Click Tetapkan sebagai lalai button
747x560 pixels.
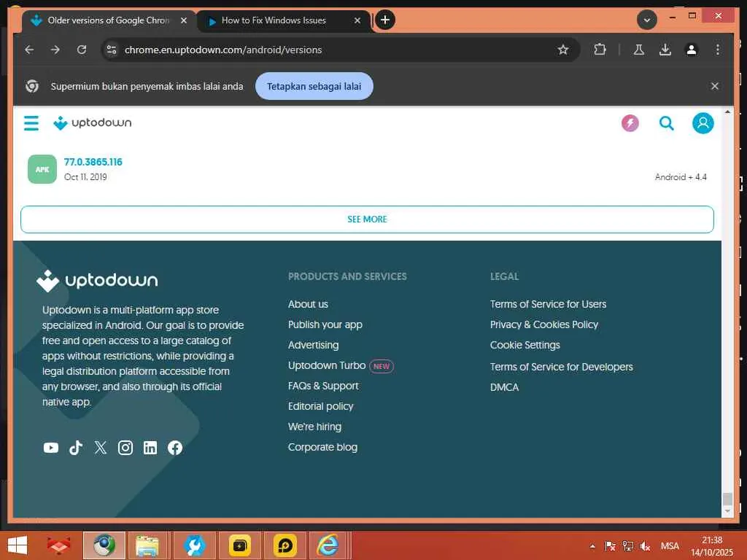[314, 86]
